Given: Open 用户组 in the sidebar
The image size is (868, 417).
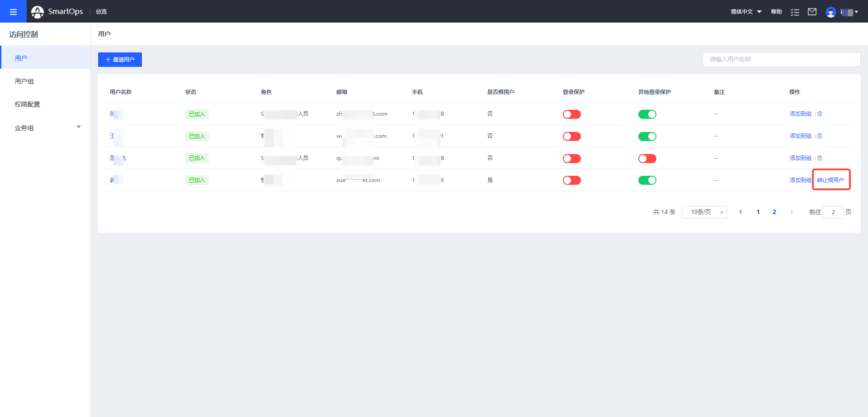Looking at the screenshot, I should (24, 81).
